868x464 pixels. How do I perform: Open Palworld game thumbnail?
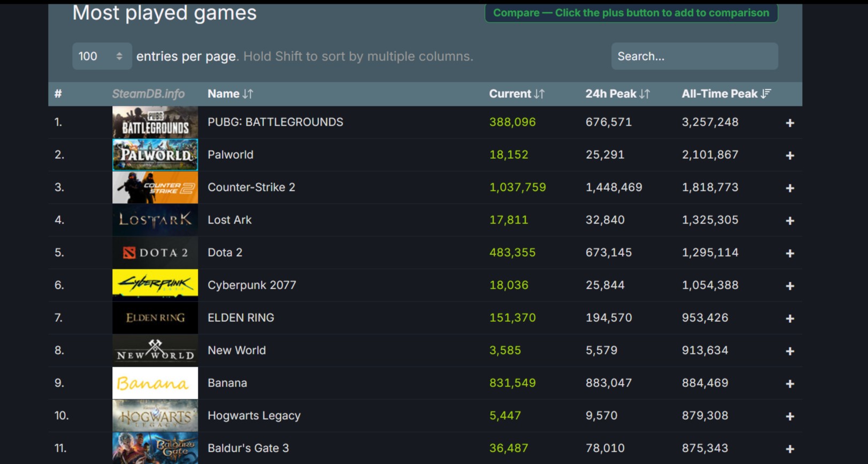click(x=155, y=155)
